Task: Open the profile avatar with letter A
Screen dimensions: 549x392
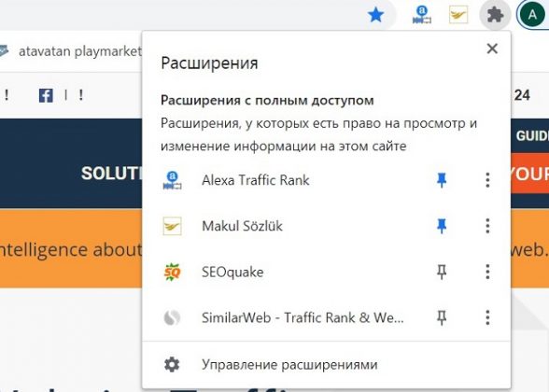Action: point(532,15)
